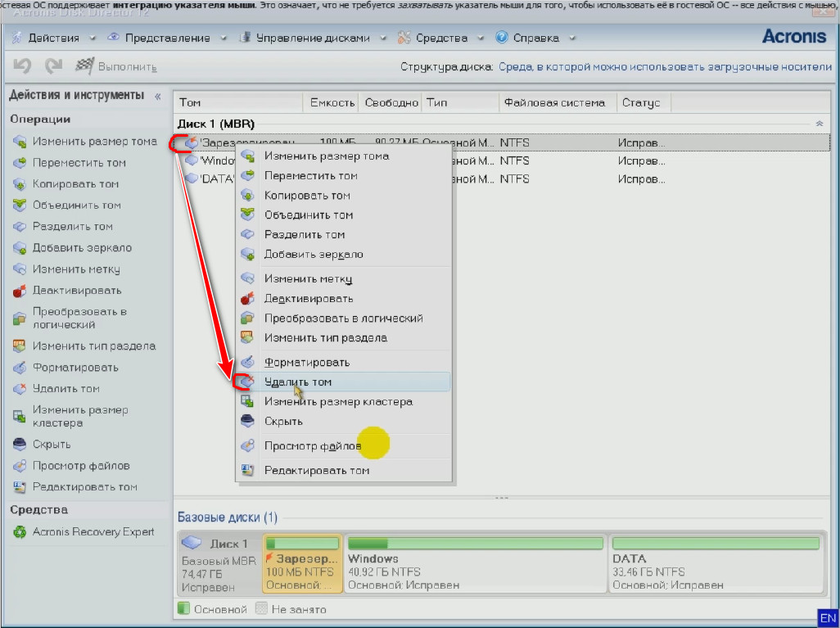The height and width of the screenshot is (628, 840).
Task: Open the Действия menu dropdown
Action: (54, 38)
